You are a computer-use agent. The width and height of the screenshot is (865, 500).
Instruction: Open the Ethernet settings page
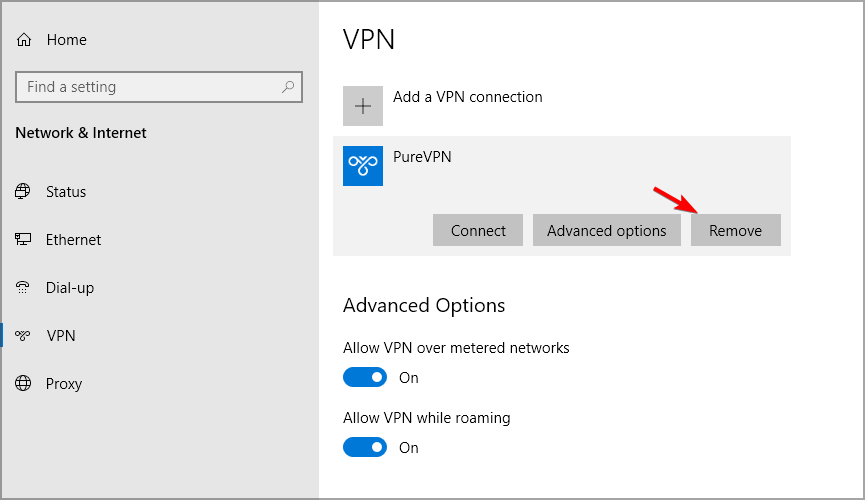pos(73,240)
